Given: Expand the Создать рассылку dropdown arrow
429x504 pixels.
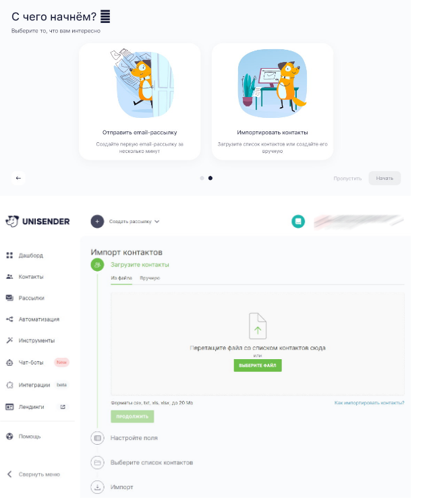Looking at the screenshot, I should pos(156,222).
